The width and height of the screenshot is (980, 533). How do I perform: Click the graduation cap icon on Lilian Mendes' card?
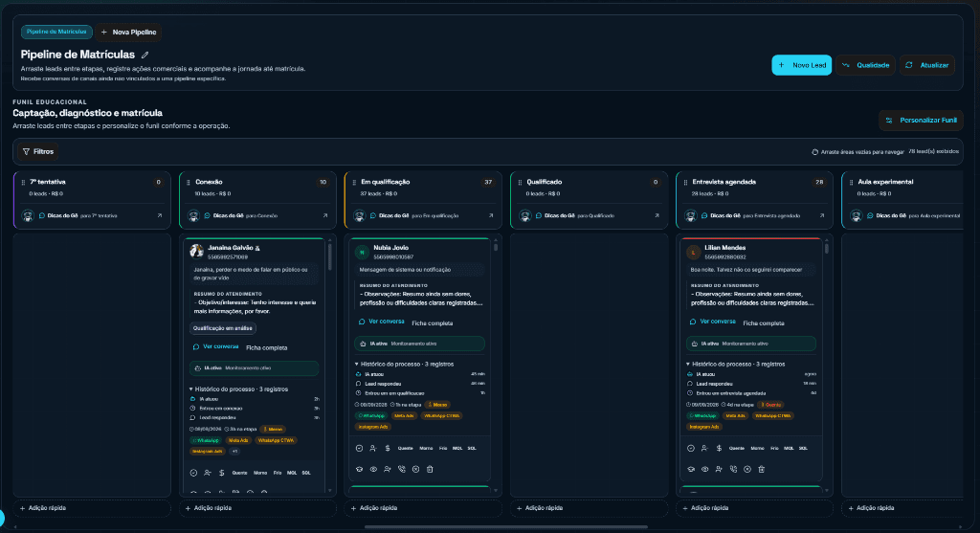point(691,469)
